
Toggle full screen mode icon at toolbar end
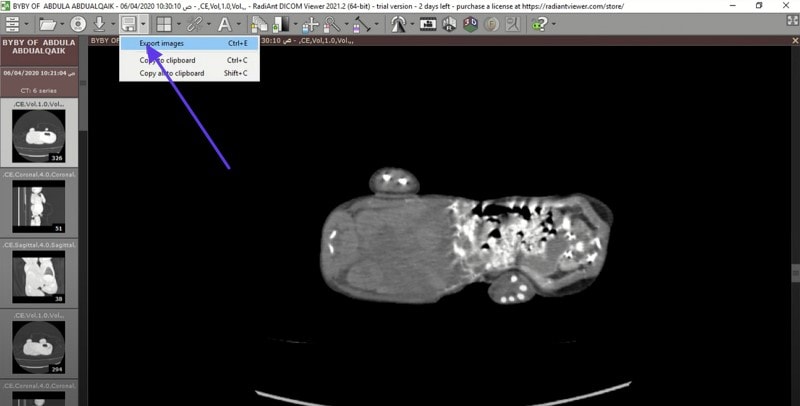tap(793, 20)
